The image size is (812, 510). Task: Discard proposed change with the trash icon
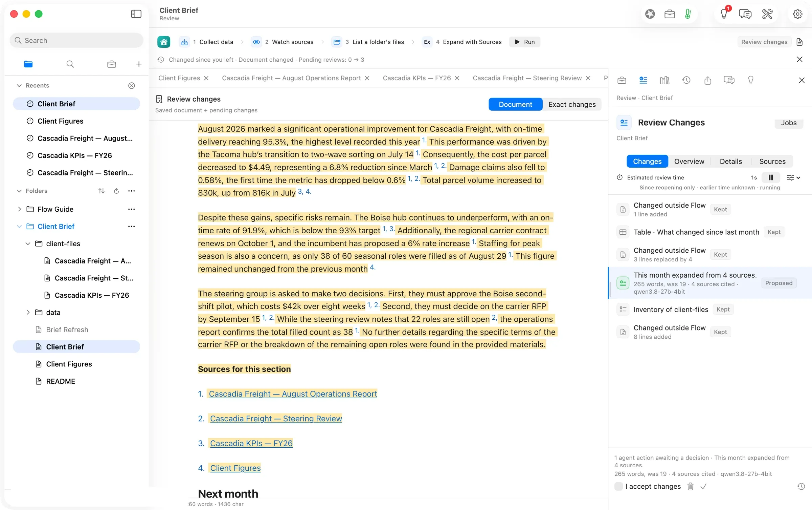click(x=690, y=487)
